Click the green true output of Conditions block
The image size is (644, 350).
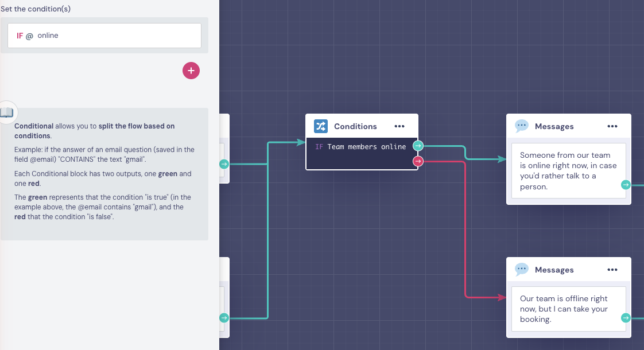coord(418,146)
